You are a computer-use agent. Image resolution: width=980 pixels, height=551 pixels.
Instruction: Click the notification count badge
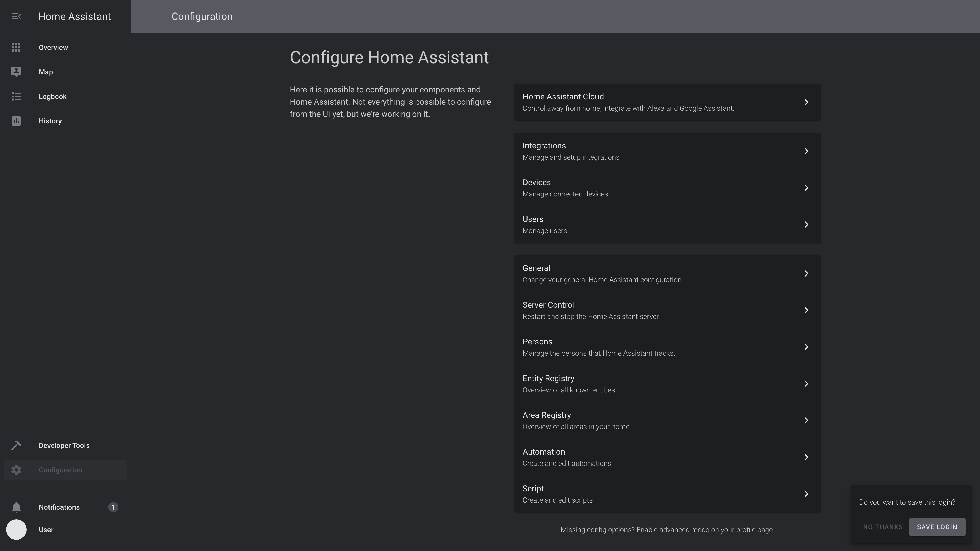[113, 507]
